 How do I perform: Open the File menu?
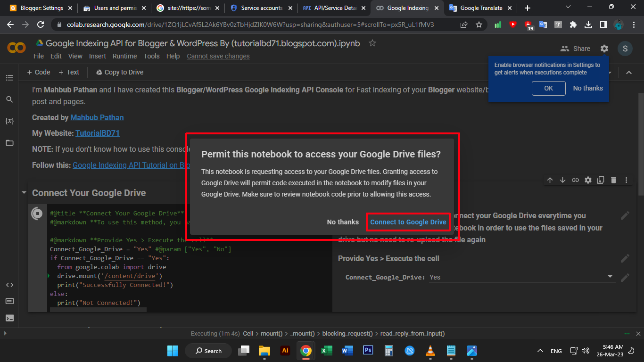(39, 56)
